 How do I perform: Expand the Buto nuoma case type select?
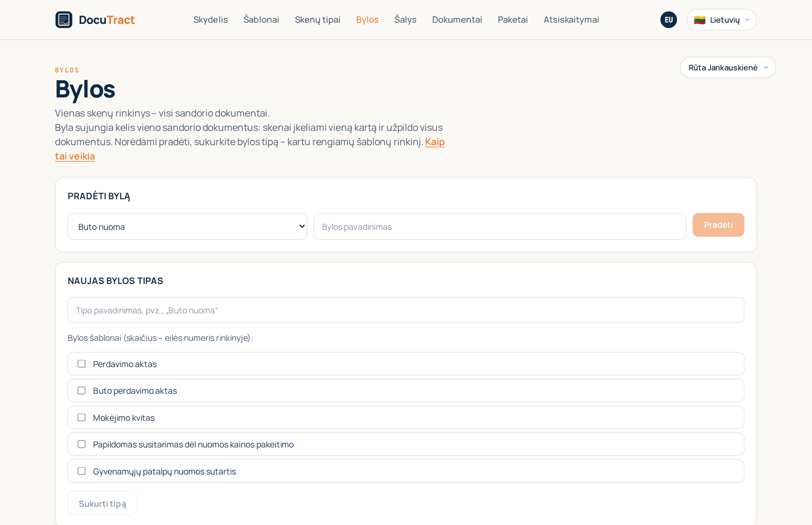coord(187,226)
